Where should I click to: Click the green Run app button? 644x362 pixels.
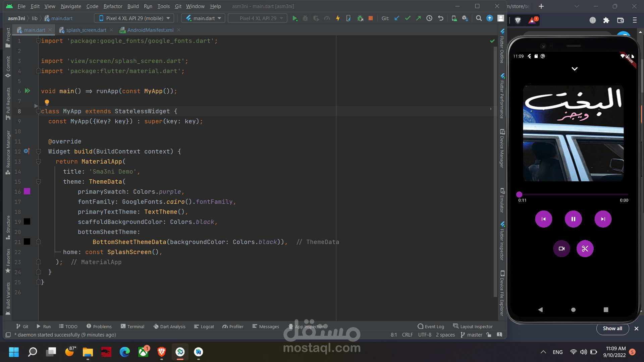(294, 18)
